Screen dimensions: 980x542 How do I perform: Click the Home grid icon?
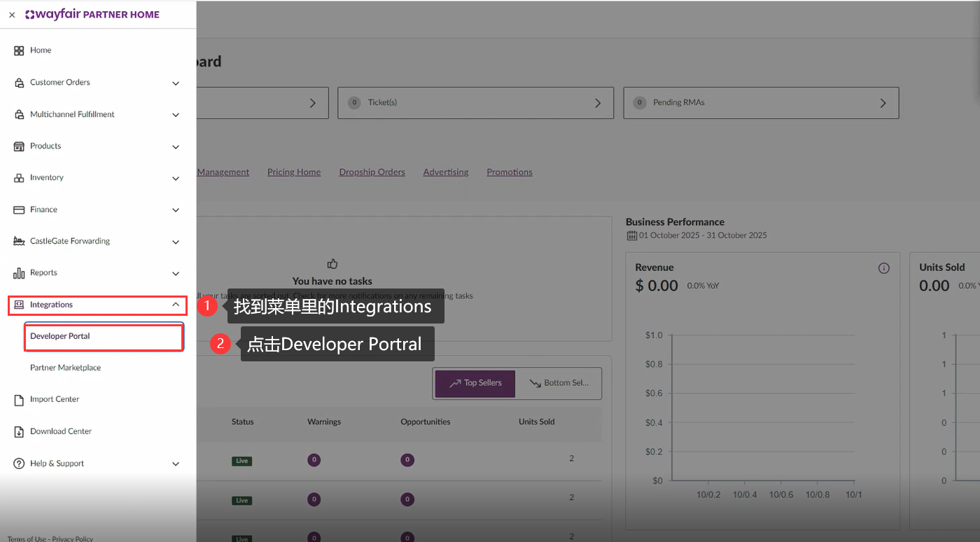19,50
